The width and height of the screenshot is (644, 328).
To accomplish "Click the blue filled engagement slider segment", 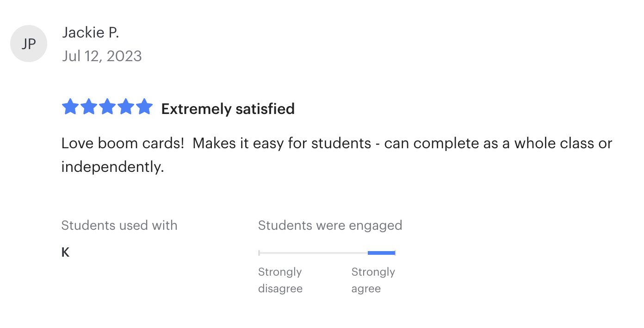I will (x=381, y=253).
